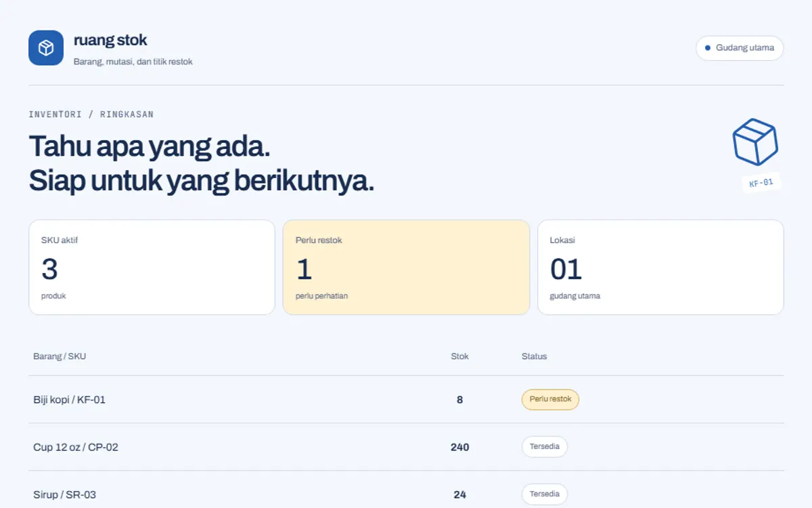This screenshot has width=812, height=508.
Task: Click stock value 8 for Biji kopi
Action: (x=459, y=400)
